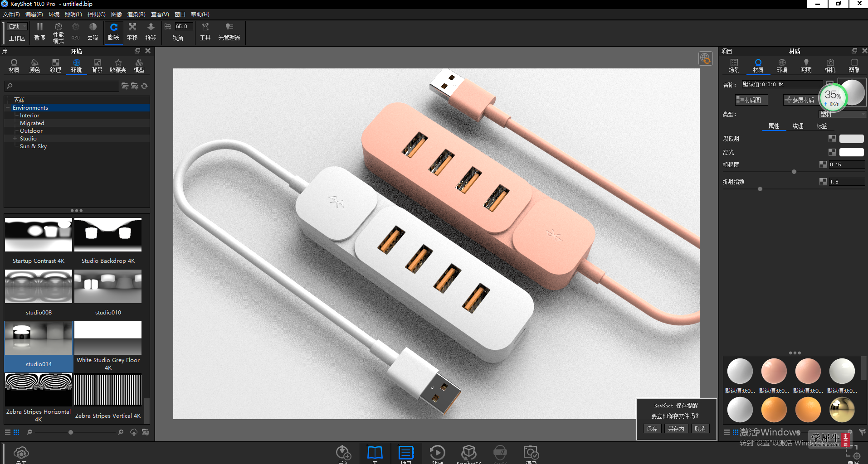
Task: Adjust the library thumbnail size slider
Action: tap(71, 432)
